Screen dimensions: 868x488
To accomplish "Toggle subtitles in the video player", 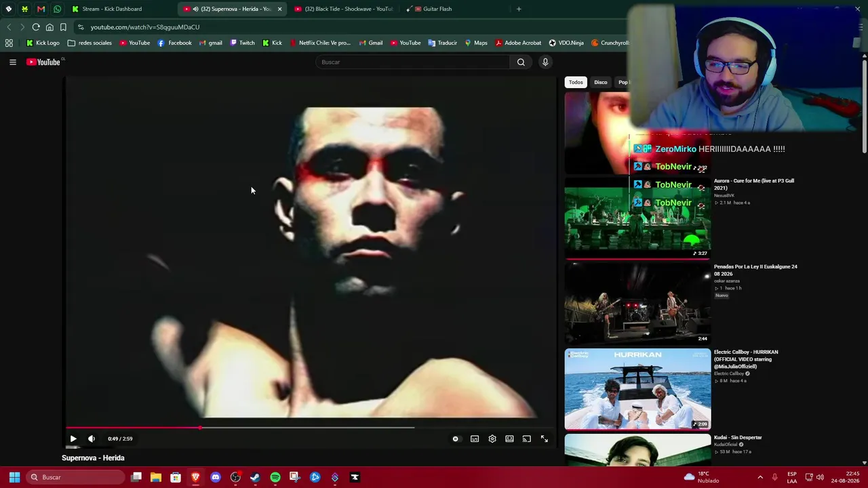I will (x=475, y=439).
